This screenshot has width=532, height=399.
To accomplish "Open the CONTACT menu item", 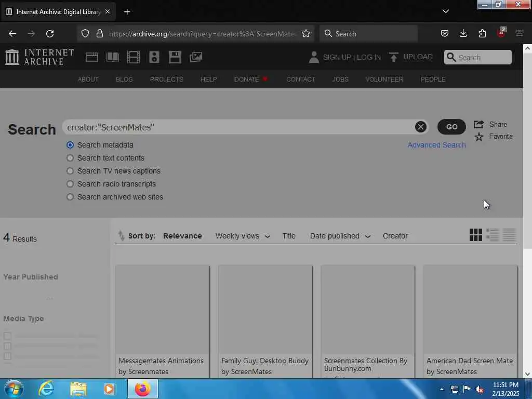I will pos(301,79).
